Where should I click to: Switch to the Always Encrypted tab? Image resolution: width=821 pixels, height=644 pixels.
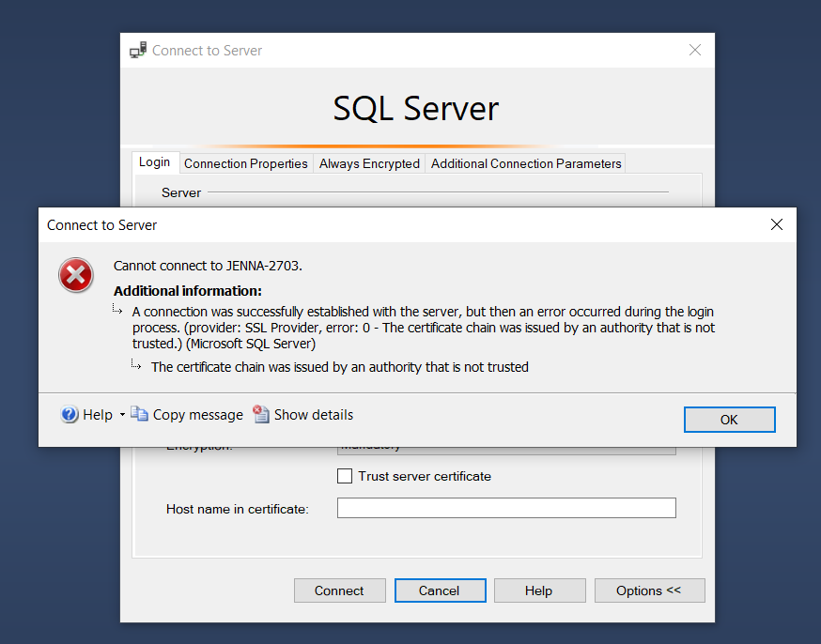pos(368,162)
